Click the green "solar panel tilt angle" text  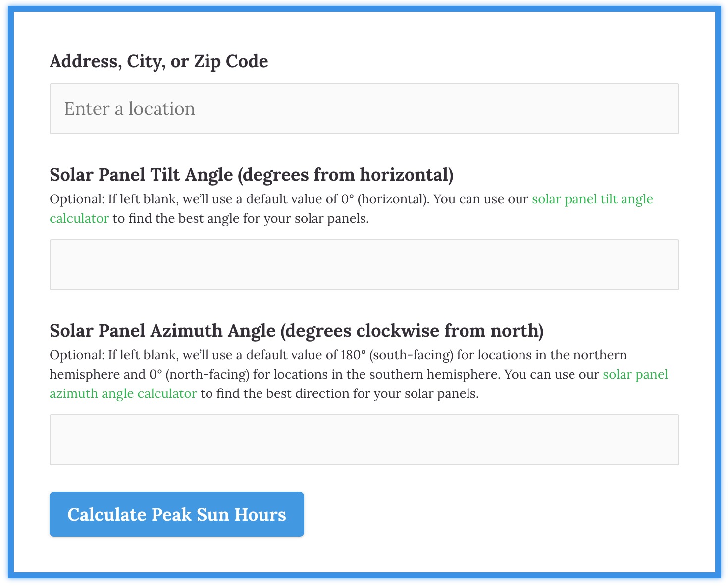(592, 199)
